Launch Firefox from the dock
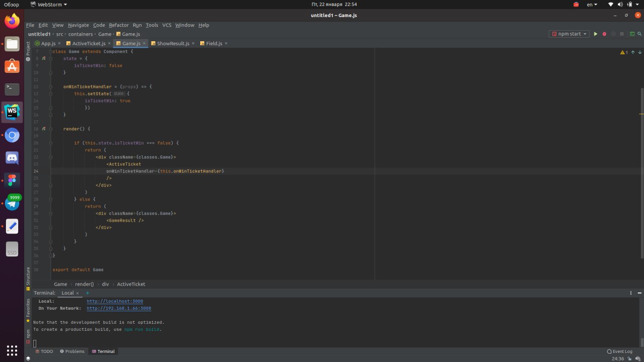Viewport: 644px width, 362px height. (12, 21)
